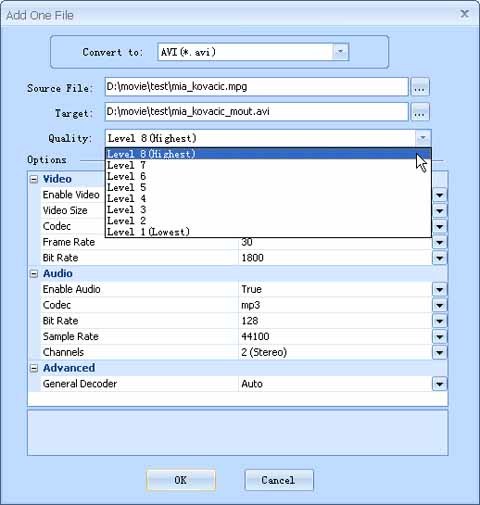Open Channels 2 (Stereo) dropdown arrow
This screenshot has height=505, width=480.
click(439, 352)
